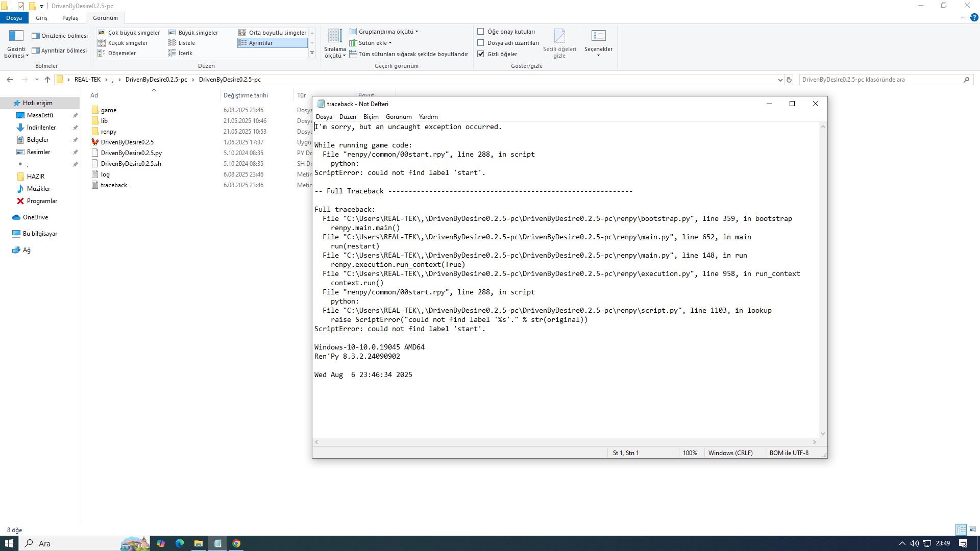Expand the address bar history dropdown arrow
The height and width of the screenshot is (551, 980).
(780, 80)
